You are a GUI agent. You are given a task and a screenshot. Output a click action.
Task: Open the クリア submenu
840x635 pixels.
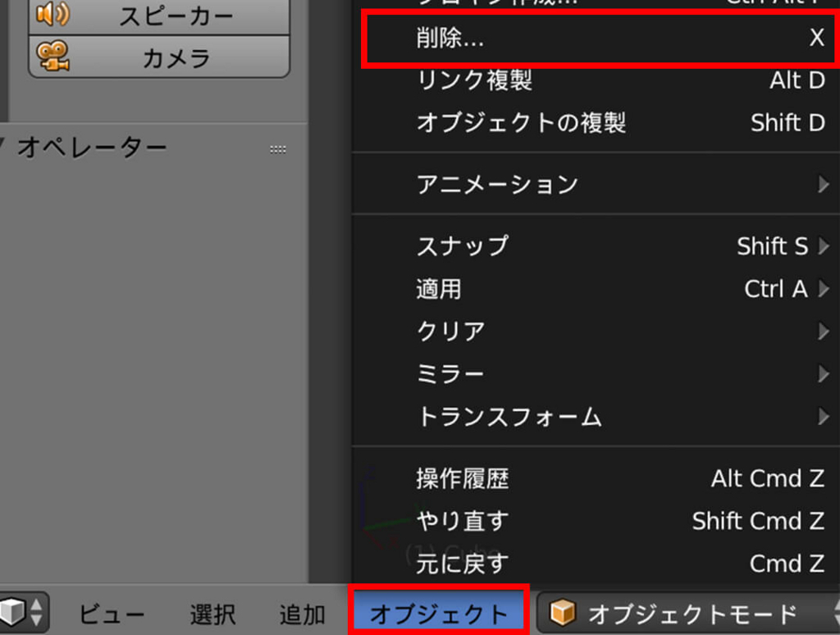596,331
